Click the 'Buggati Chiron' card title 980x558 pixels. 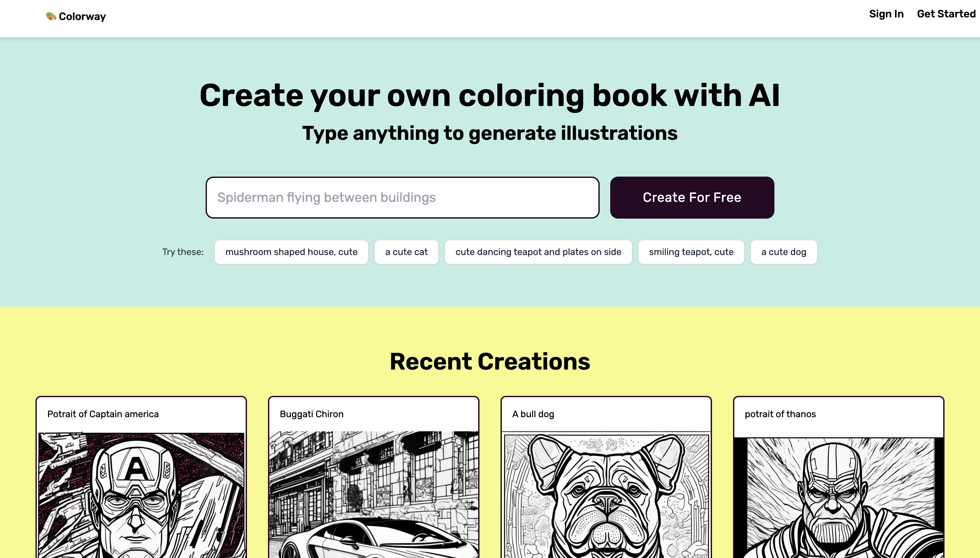tap(311, 414)
